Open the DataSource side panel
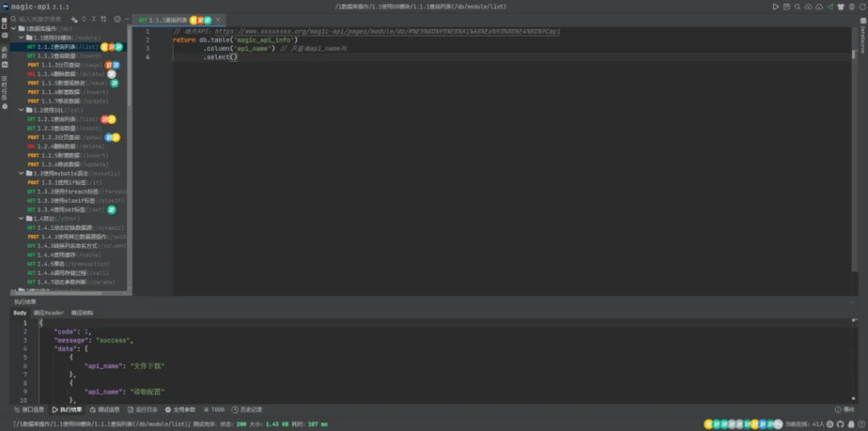 tap(863, 40)
